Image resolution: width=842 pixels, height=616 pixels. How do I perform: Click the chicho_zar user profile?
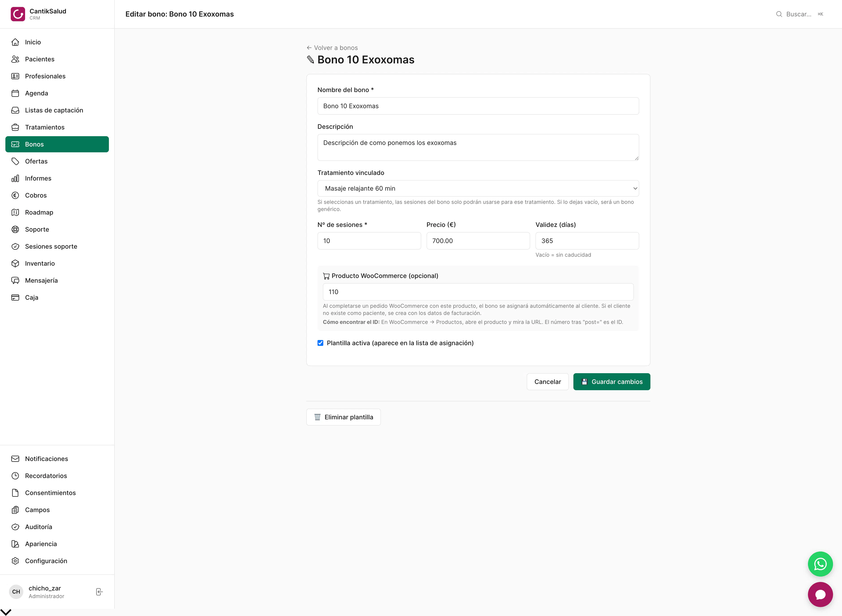point(46,592)
